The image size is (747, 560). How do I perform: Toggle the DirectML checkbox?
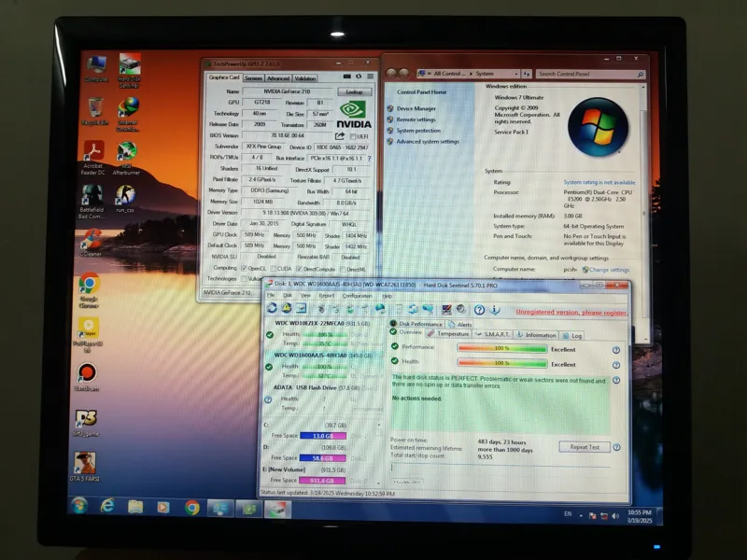[343, 270]
